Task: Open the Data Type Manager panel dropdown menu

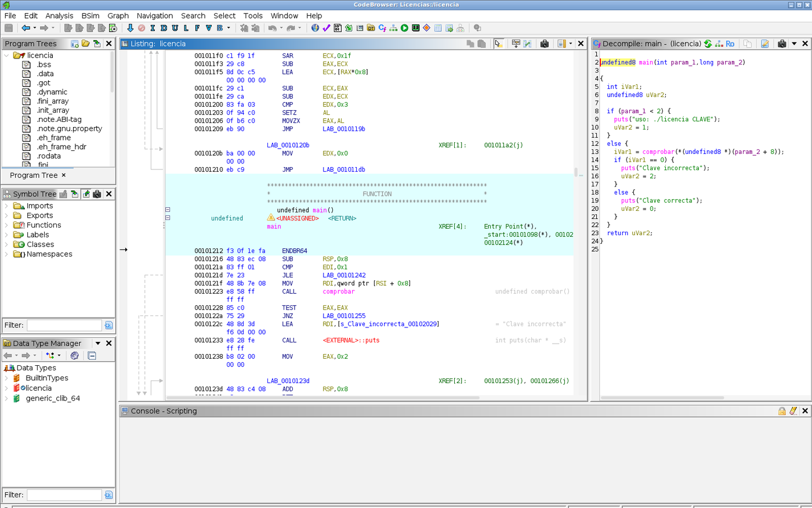Action: coord(98,343)
